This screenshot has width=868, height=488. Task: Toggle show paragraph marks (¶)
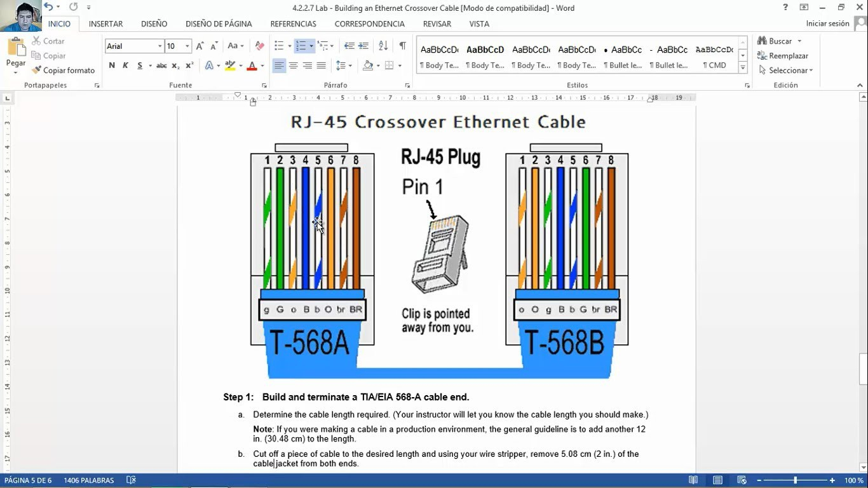402,46
